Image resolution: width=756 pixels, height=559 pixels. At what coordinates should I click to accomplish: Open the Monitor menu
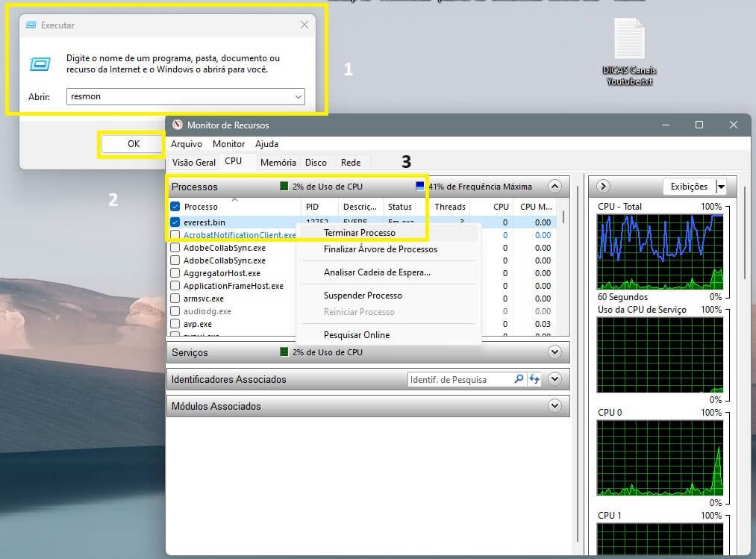(x=228, y=144)
